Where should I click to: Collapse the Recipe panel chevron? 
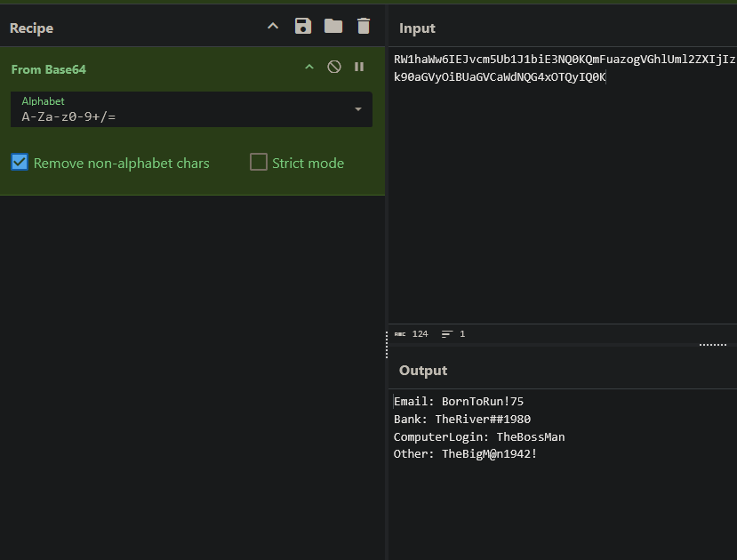pos(273,27)
